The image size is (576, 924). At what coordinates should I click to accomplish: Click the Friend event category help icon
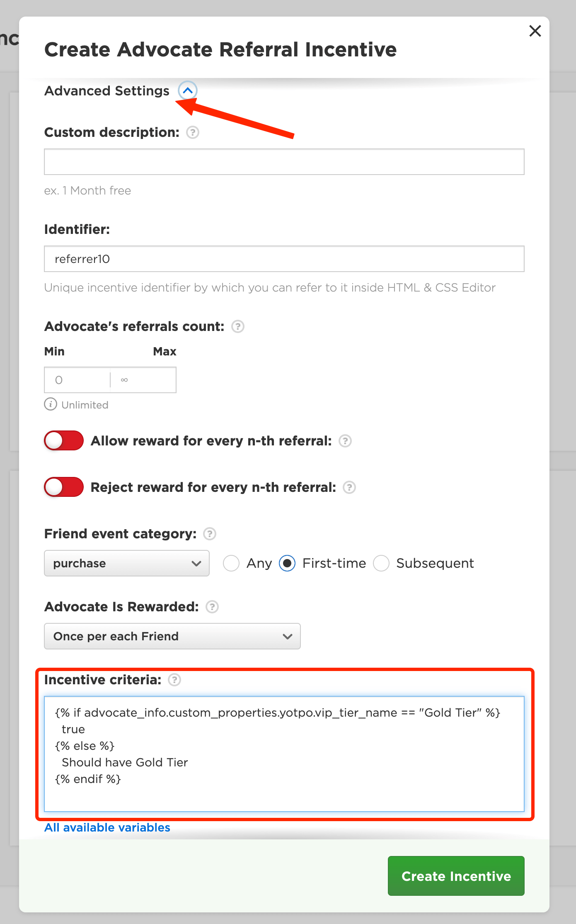[x=210, y=534]
